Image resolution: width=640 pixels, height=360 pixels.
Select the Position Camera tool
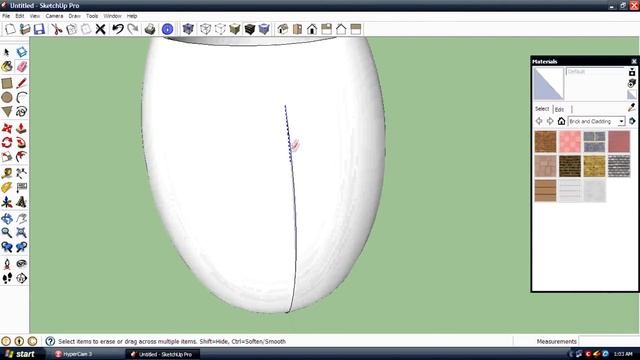point(7,264)
